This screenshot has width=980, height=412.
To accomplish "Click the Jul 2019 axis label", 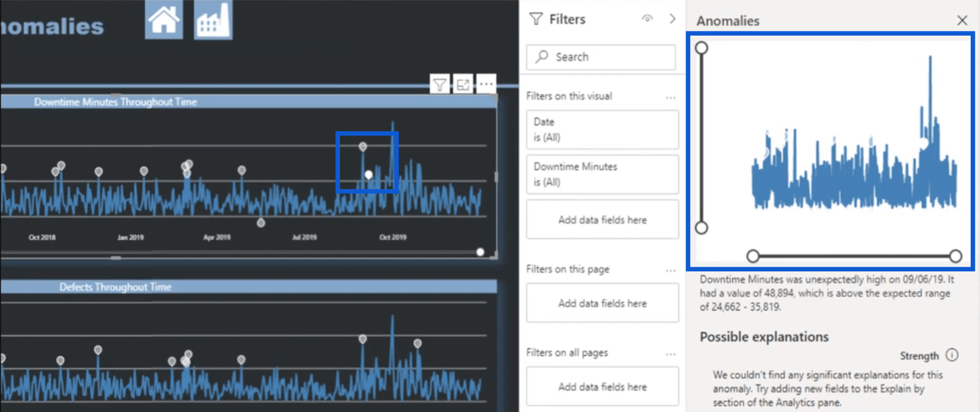I will 304,238.
